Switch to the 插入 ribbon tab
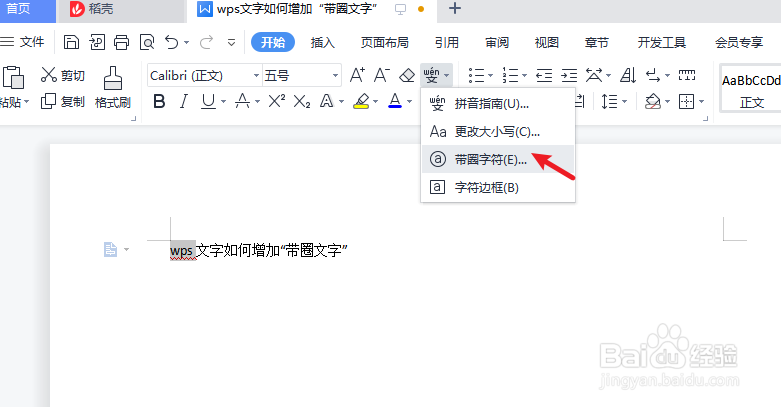Screen dimensions: 781x407 click(x=323, y=42)
